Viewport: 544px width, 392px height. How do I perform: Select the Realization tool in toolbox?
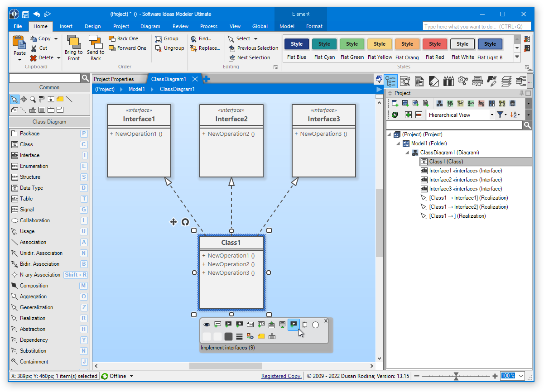[49, 318]
